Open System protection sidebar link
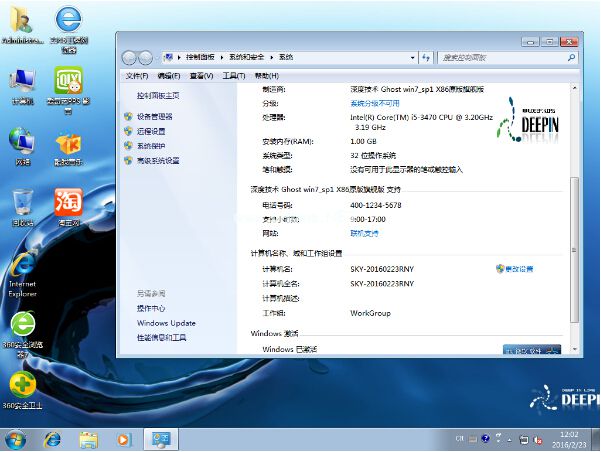This screenshot has height=452, width=601. coord(151,146)
